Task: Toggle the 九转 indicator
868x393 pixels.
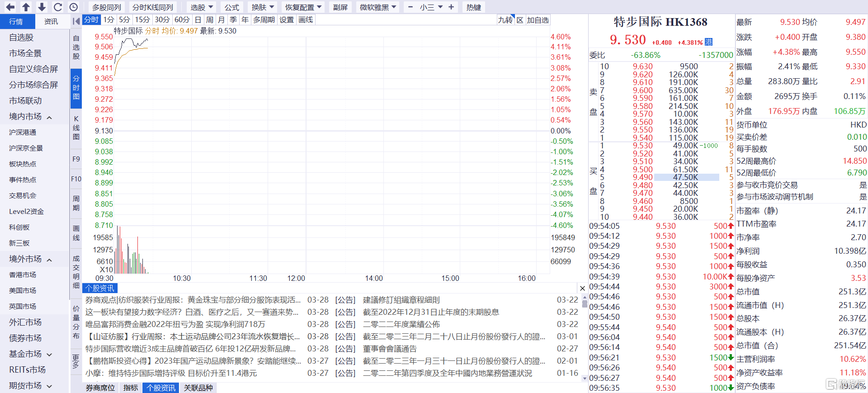Action: 505,20
